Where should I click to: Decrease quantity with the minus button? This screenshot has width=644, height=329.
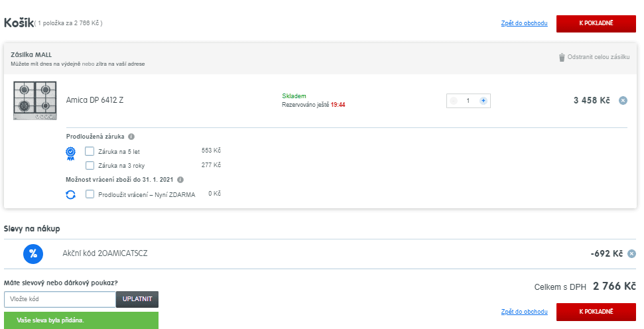pos(454,101)
